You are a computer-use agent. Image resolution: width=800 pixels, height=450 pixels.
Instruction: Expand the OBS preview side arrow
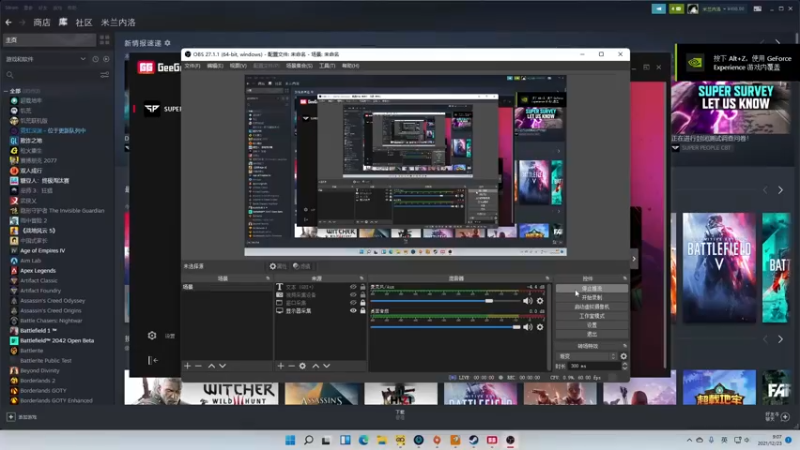[634, 259]
